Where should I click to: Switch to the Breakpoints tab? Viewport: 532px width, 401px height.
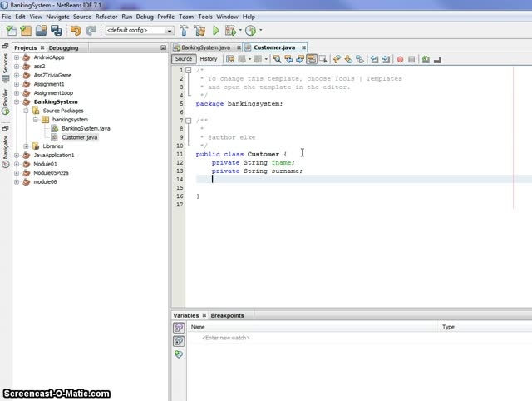coord(227,315)
